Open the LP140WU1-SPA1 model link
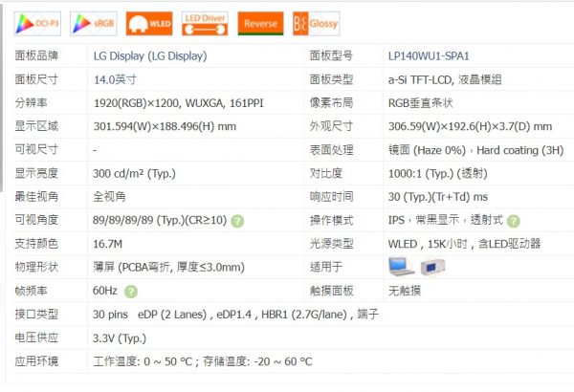 [x=429, y=56]
